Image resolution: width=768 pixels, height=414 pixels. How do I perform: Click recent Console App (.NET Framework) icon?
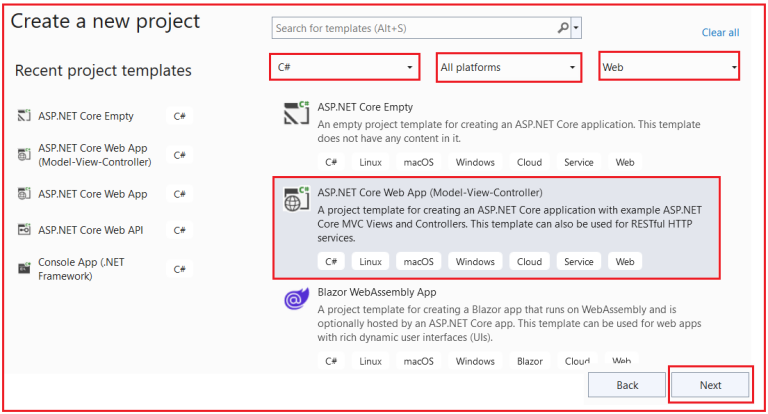pyautogui.click(x=24, y=268)
